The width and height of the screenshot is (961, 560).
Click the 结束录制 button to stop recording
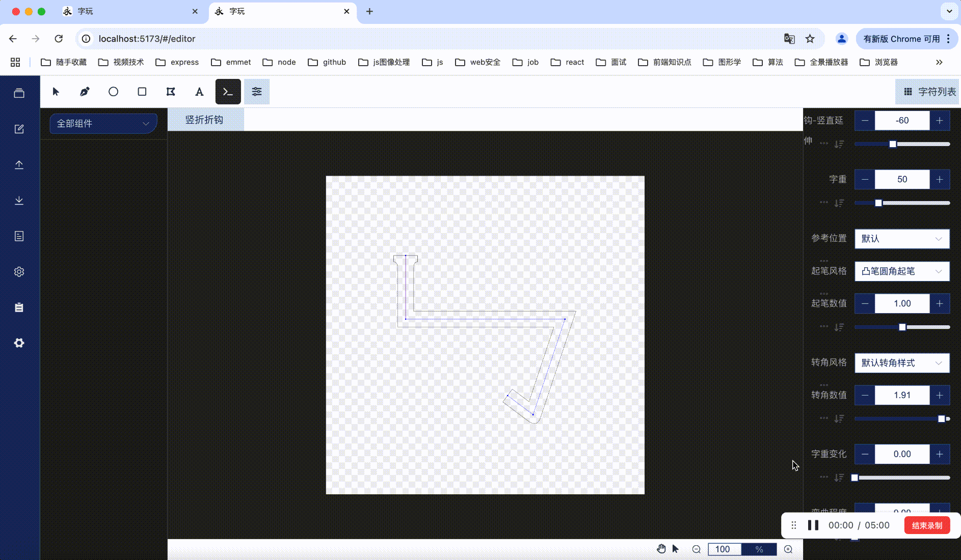926,525
